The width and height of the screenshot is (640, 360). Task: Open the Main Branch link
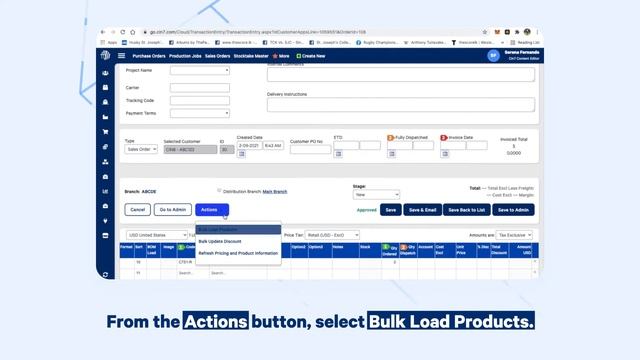click(x=275, y=191)
